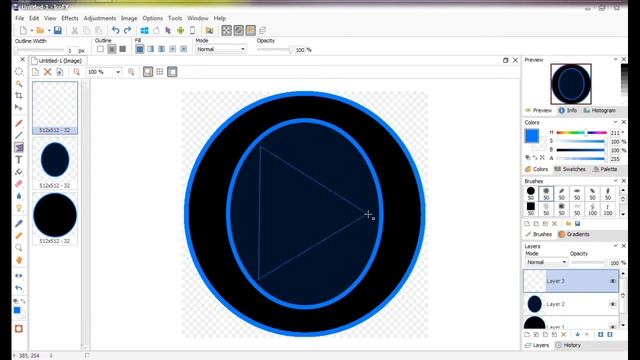The width and height of the screenshot is (640, 360).
Task: Collapse the Colors panel arrow
Action: (615, 122)
